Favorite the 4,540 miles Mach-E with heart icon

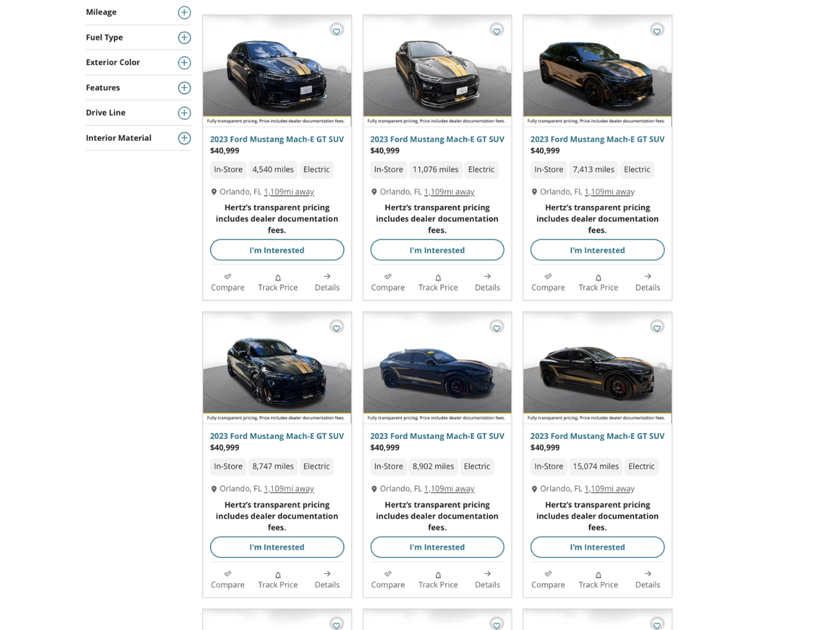click(337, 31)
